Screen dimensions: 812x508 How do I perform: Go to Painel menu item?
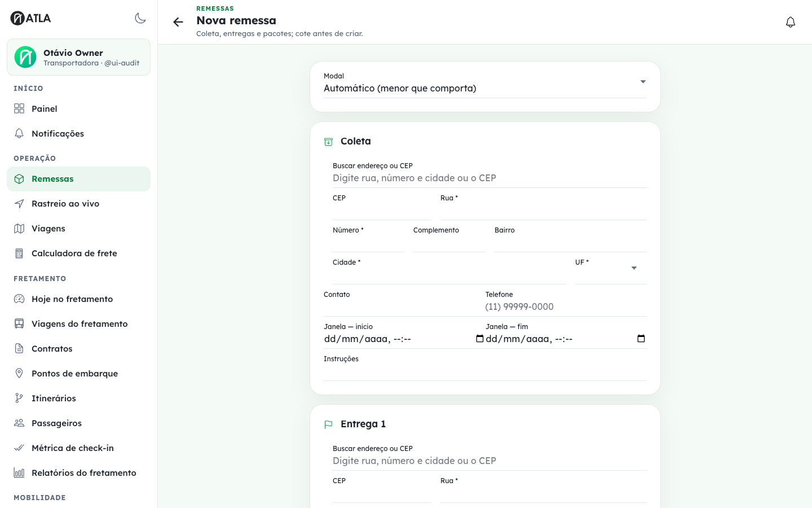pyautogui.click(x=78, y=108)
